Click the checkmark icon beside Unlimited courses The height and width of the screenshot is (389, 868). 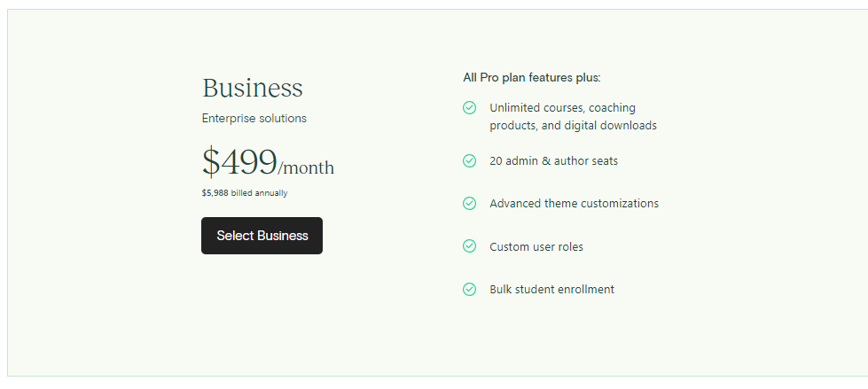coord(470,108)
